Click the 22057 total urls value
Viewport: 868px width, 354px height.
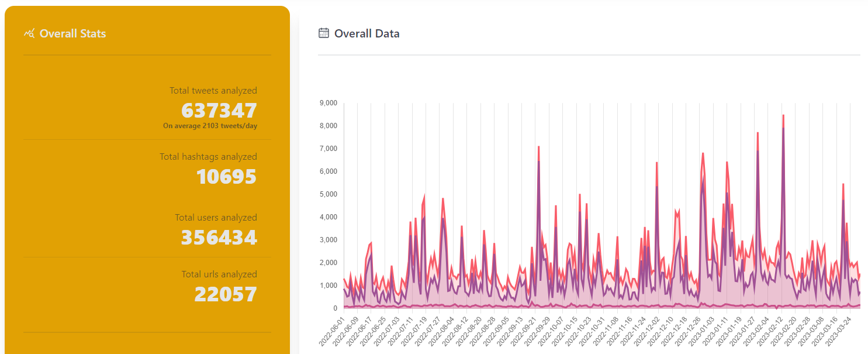226,294
